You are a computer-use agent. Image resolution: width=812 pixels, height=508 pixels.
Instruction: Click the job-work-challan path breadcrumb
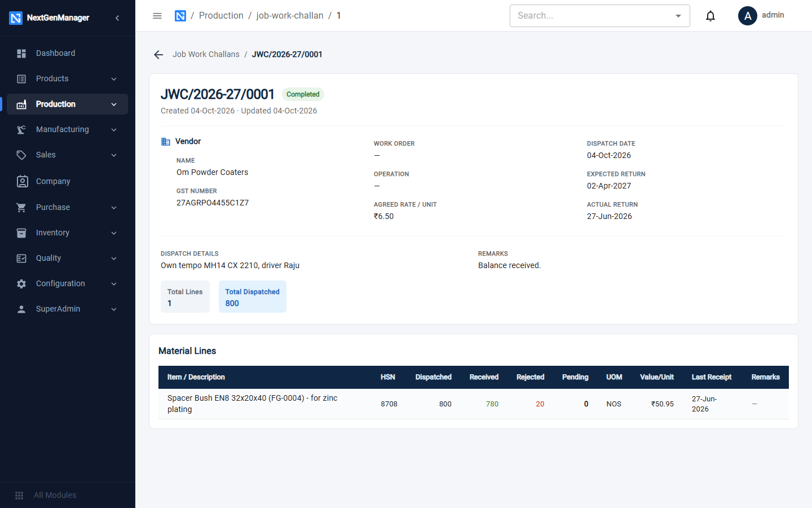[x=290, y=16]
